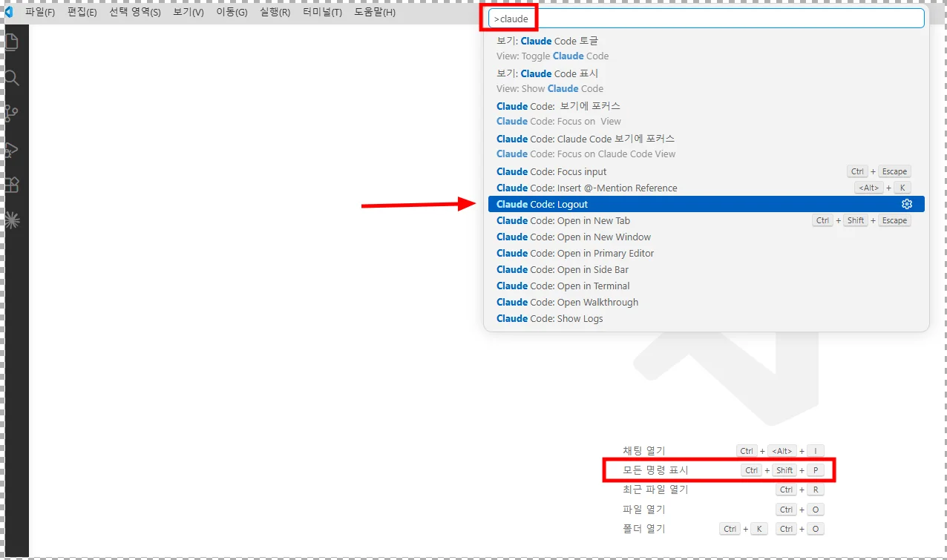Open the 터미널(T) menu
The image size is (947, 560).
coord(323,13)
